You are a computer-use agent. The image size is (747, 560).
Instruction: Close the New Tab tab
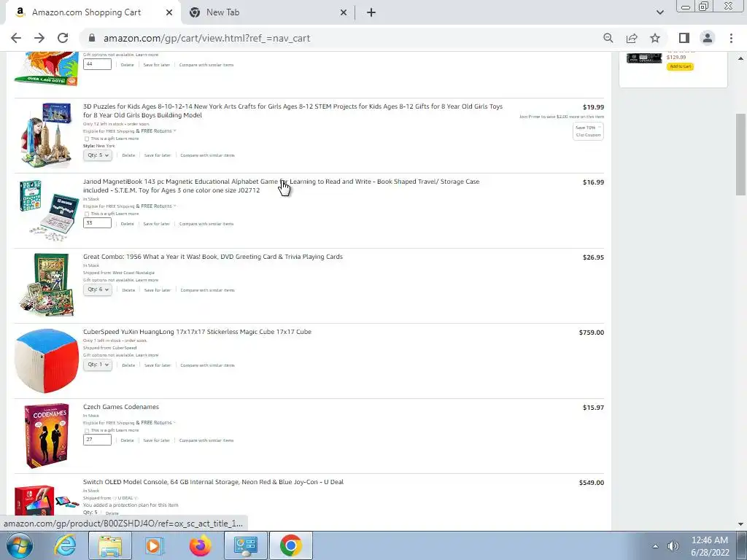pyautogui.click(x=344, y=13)
